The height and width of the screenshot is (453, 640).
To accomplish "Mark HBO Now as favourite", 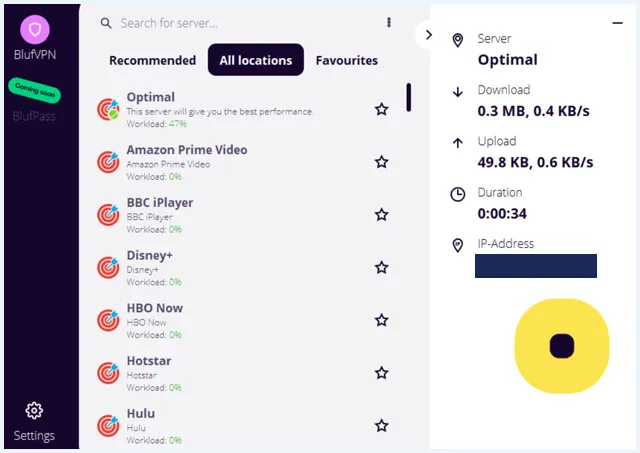I will point(382,320).
